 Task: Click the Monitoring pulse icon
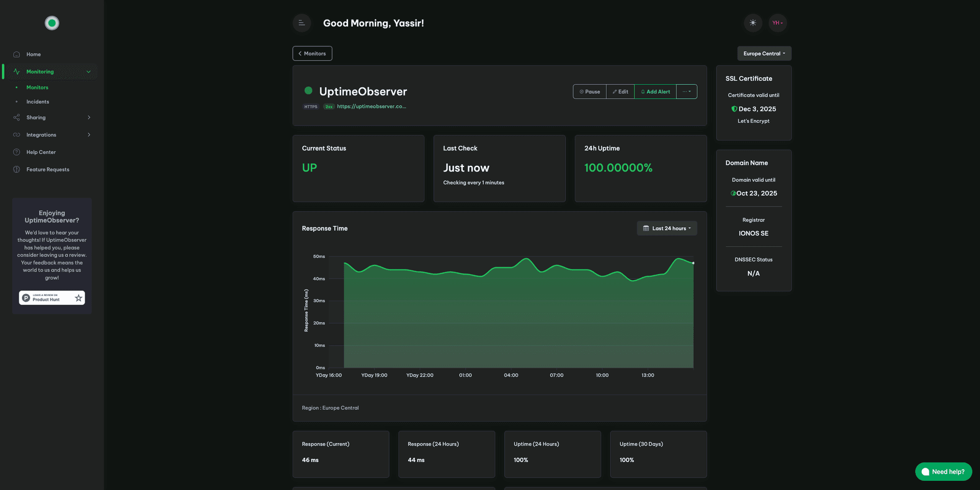[x=16, y=71]
